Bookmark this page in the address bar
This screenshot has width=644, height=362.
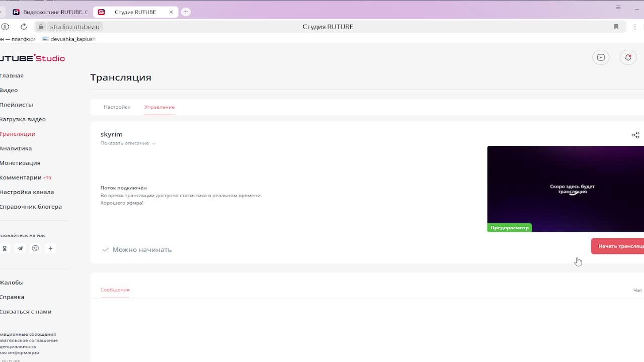(x=616, y=27)
